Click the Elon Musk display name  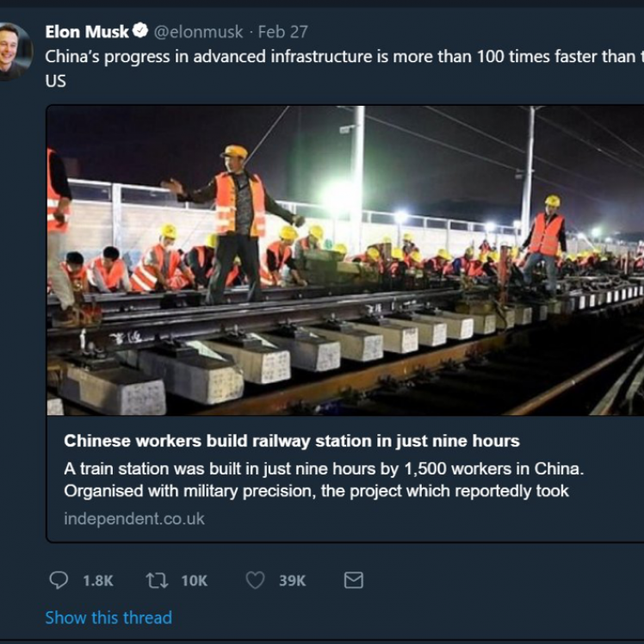[x=86, y=32]
